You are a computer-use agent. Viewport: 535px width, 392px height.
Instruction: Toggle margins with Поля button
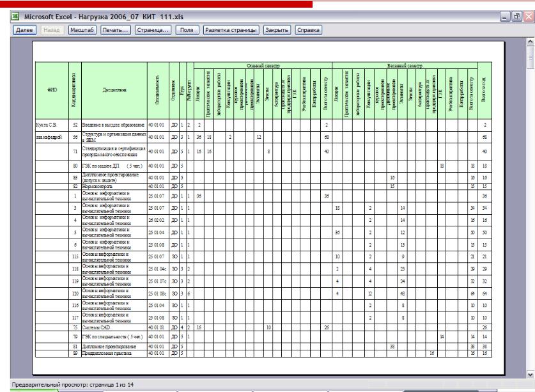[x=187, y=30]
